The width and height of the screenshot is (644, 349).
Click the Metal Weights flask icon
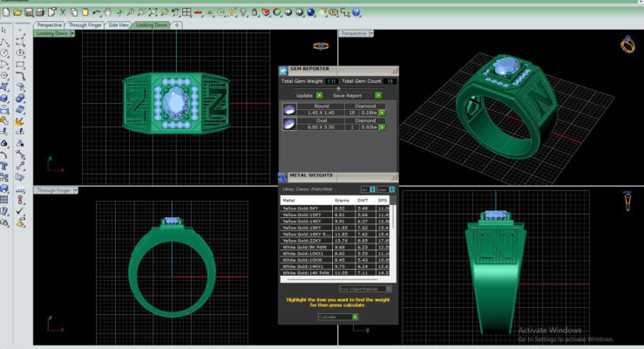click(x=282, y=178)
